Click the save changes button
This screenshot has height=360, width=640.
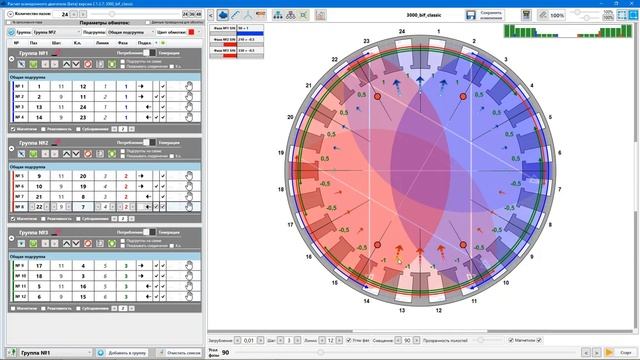pos(484,15)
